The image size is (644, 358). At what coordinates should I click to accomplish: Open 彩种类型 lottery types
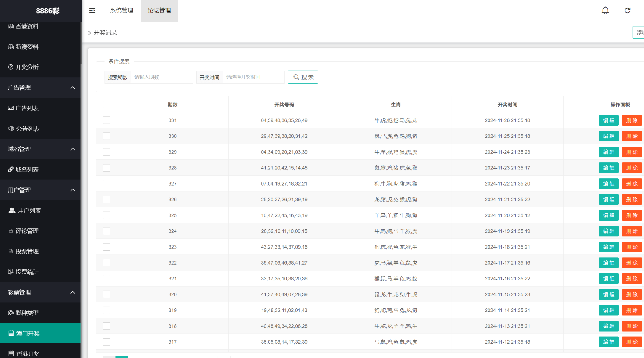tap(27, 313)
